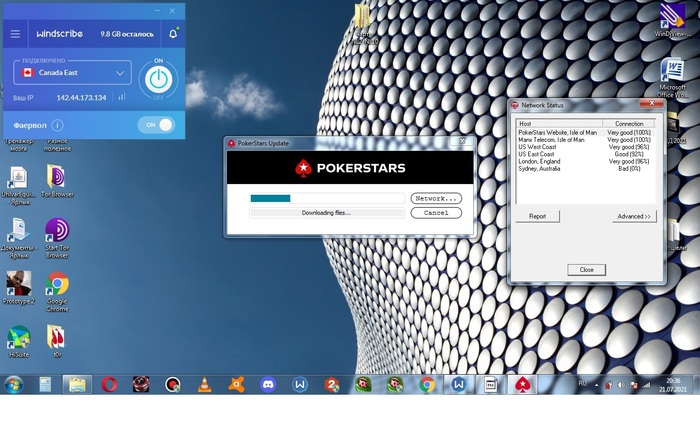The height and width of the screenshot is (424, 700).
Task: Open the File Explorer taskbar button
Action: (x=77, y=385)
